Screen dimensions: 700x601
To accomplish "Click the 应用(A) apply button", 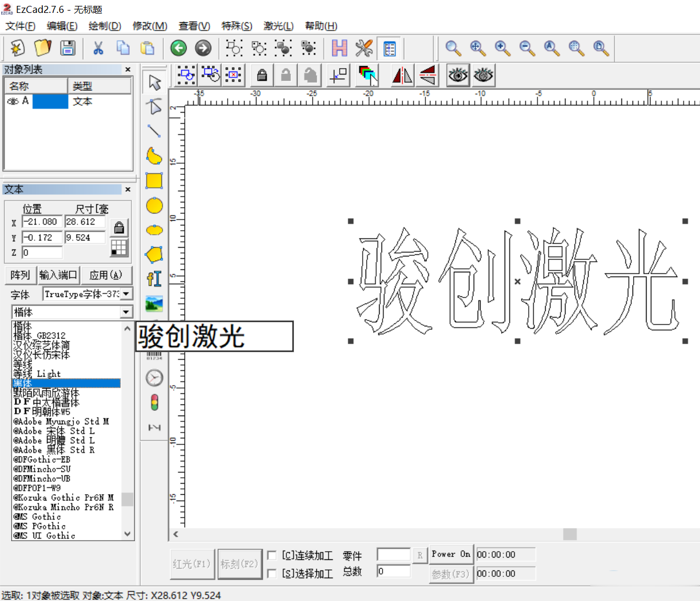I will (106, 275).
